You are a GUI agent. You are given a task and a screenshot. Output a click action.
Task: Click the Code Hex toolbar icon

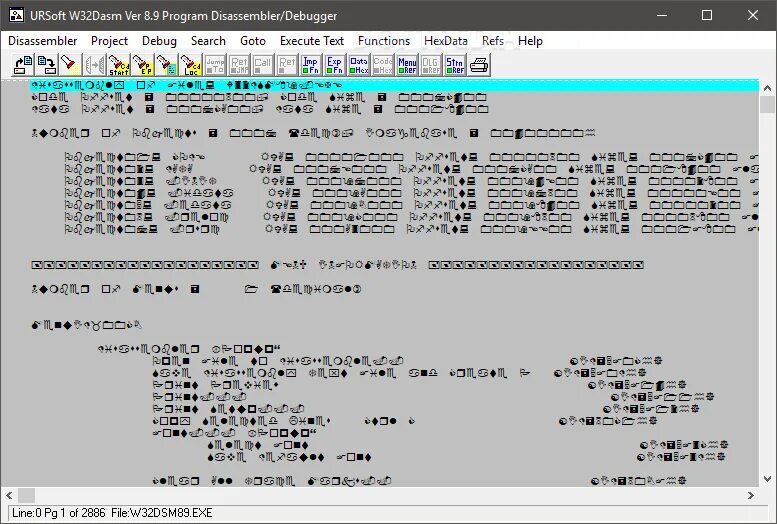coord(383,65)
